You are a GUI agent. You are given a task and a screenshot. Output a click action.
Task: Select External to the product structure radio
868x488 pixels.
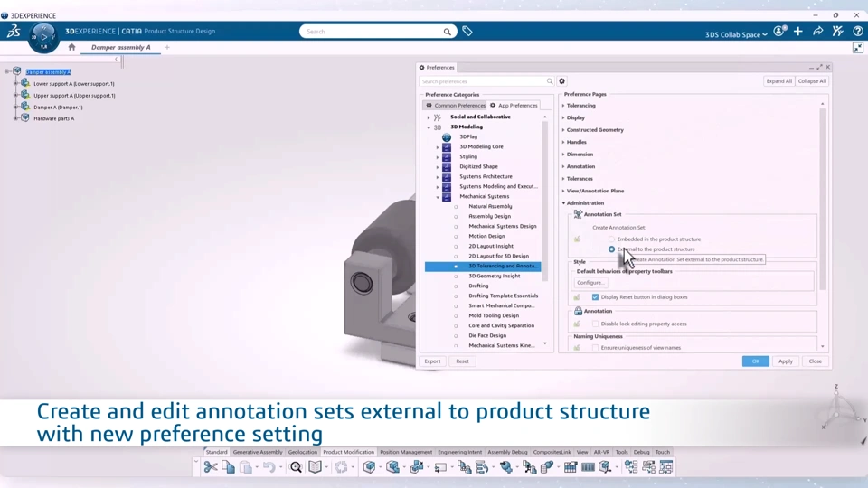point(612,249)
